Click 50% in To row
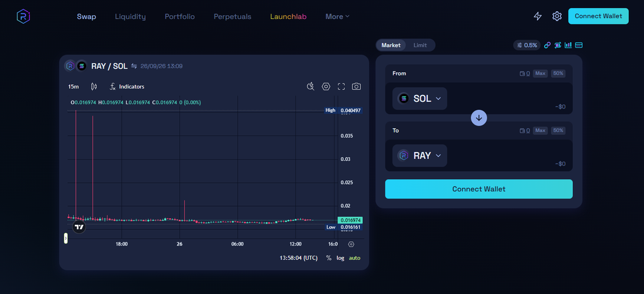Viewport: 644px width, 294px height. click(x=558, y=131)
